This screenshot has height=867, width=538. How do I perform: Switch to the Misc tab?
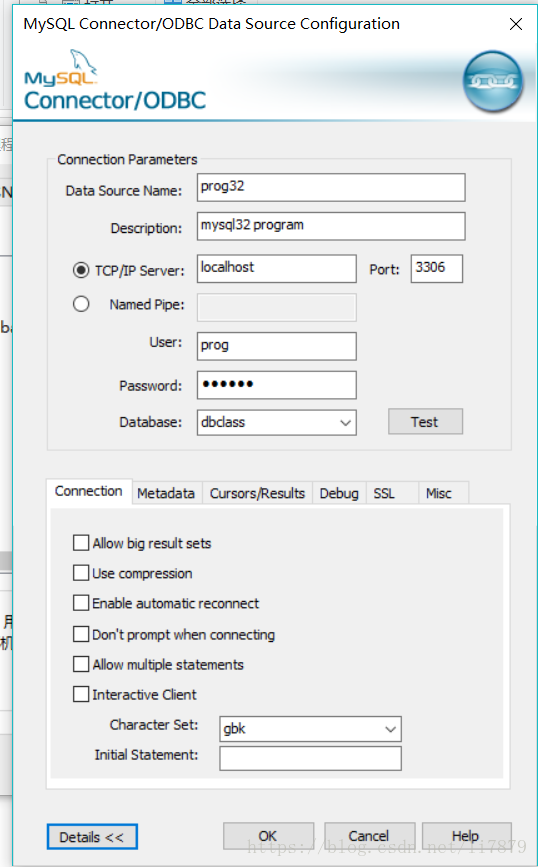(x=443, y=493)
